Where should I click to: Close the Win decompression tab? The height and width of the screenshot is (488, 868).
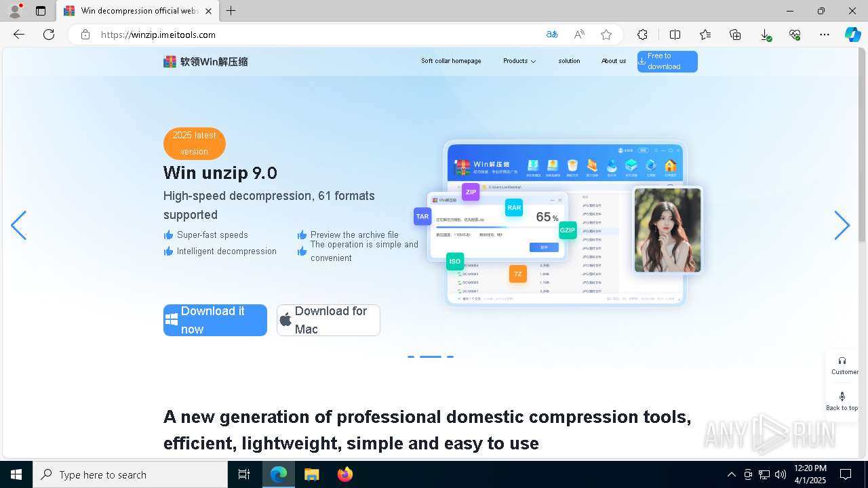click(x=208, y=11)
